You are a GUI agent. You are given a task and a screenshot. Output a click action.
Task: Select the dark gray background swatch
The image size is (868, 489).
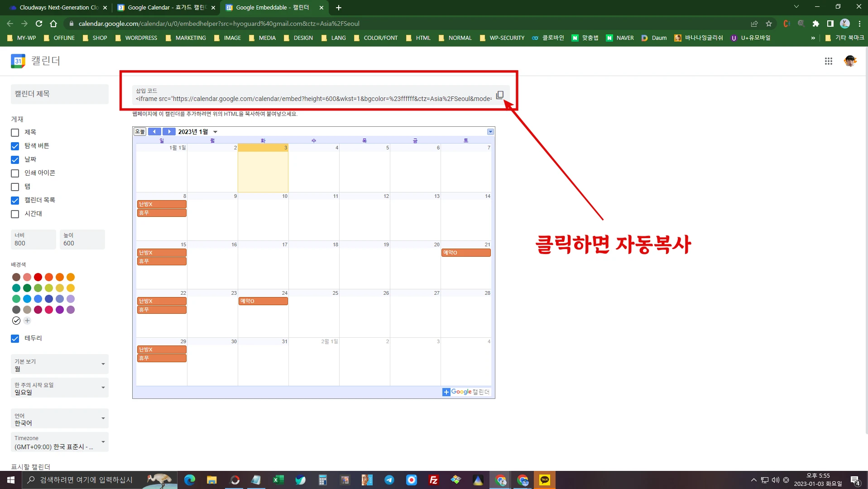click(x=16, y=310)
